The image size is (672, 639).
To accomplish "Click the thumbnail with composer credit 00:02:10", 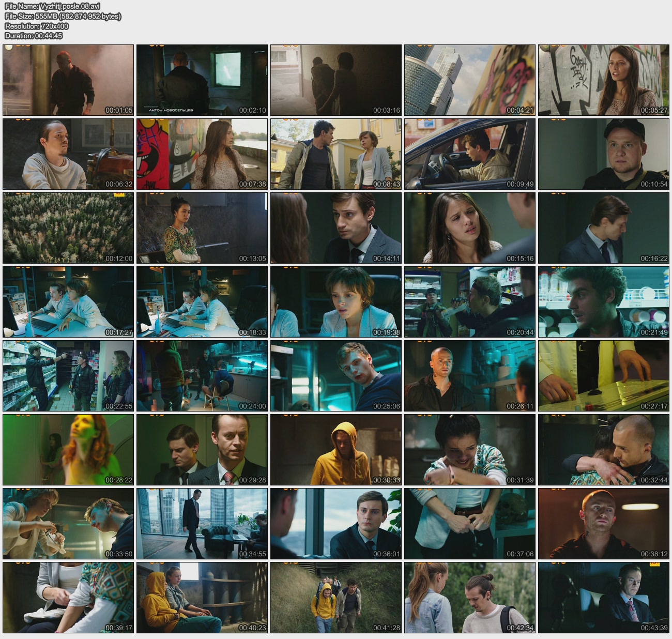I will pyautogui.click(x=202, y=80).
